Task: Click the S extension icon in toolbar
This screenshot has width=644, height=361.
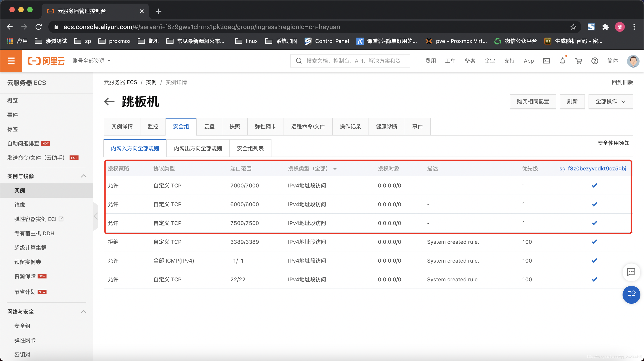Action: [x=591, y=27]
